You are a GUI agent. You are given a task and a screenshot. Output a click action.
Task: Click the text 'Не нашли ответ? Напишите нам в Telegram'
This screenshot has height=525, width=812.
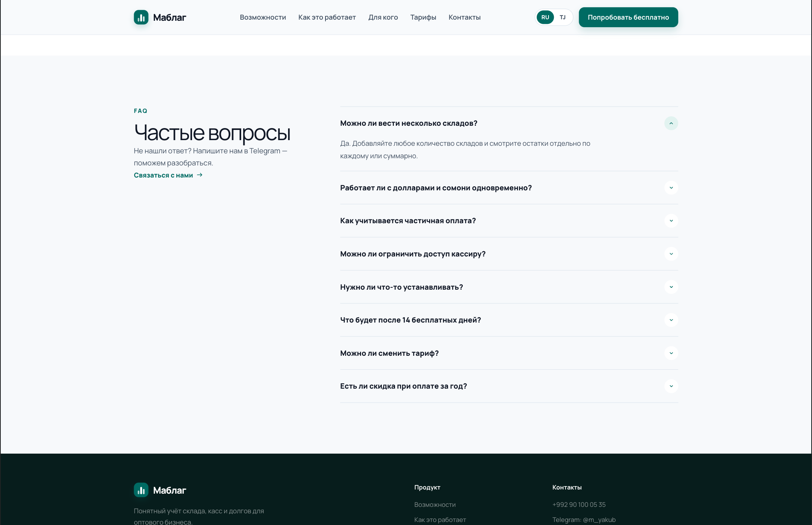[210, 157]
